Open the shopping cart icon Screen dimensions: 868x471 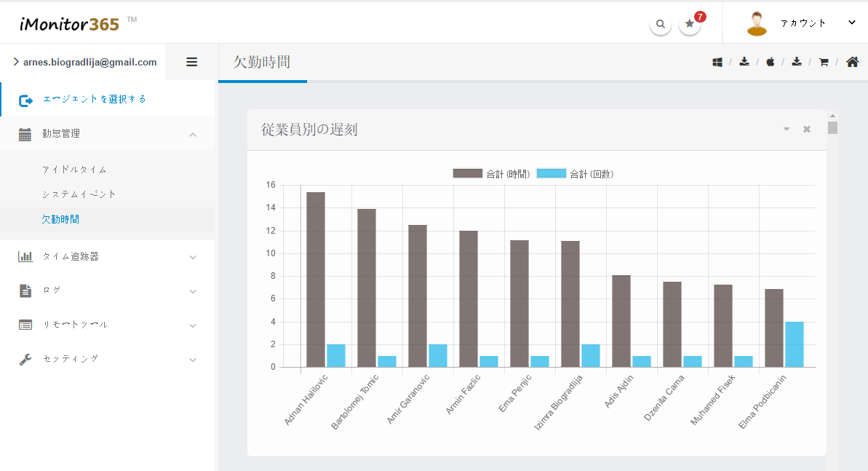point(824,62)
